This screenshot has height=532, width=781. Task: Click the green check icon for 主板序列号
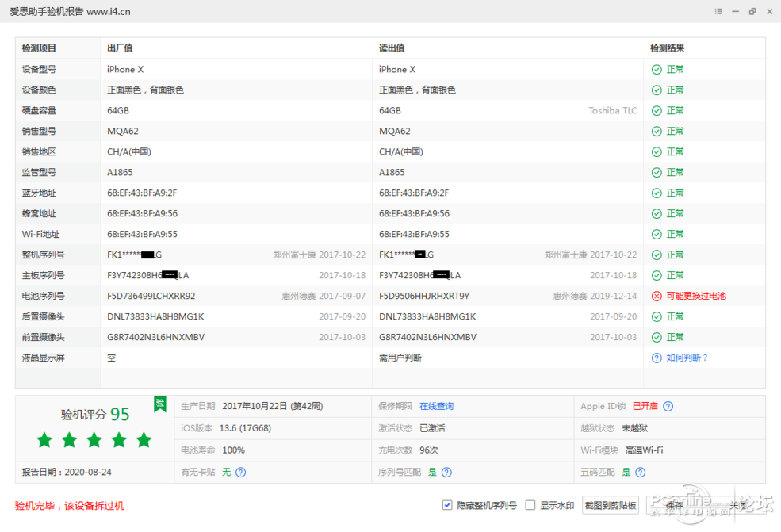coord(657,275)
